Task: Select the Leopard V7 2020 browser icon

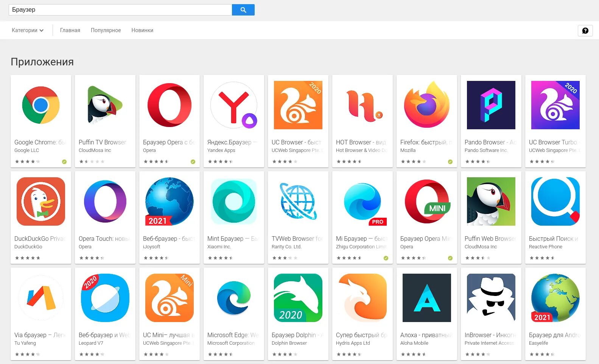Action: [105, 298]
